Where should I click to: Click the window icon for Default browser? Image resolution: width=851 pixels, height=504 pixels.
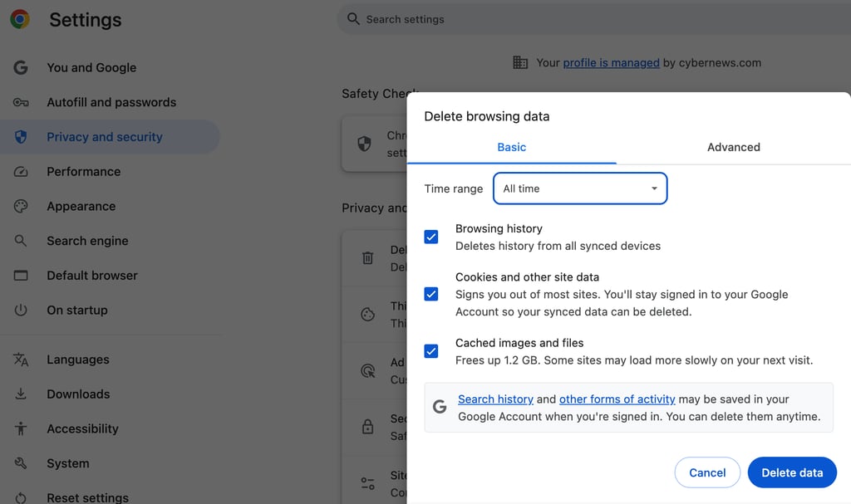click(21, 276)
